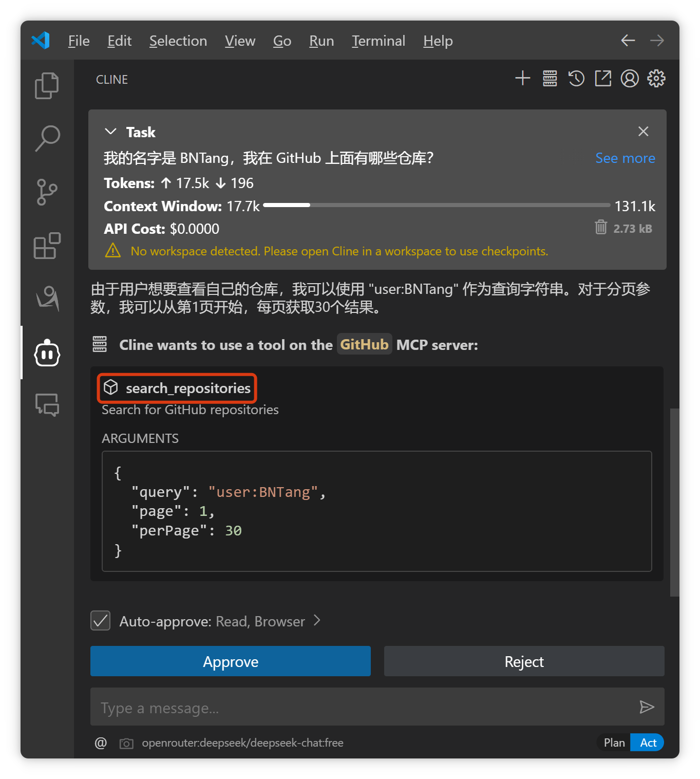
Task: Open Cline task history
Action: [x=576, y=79]
